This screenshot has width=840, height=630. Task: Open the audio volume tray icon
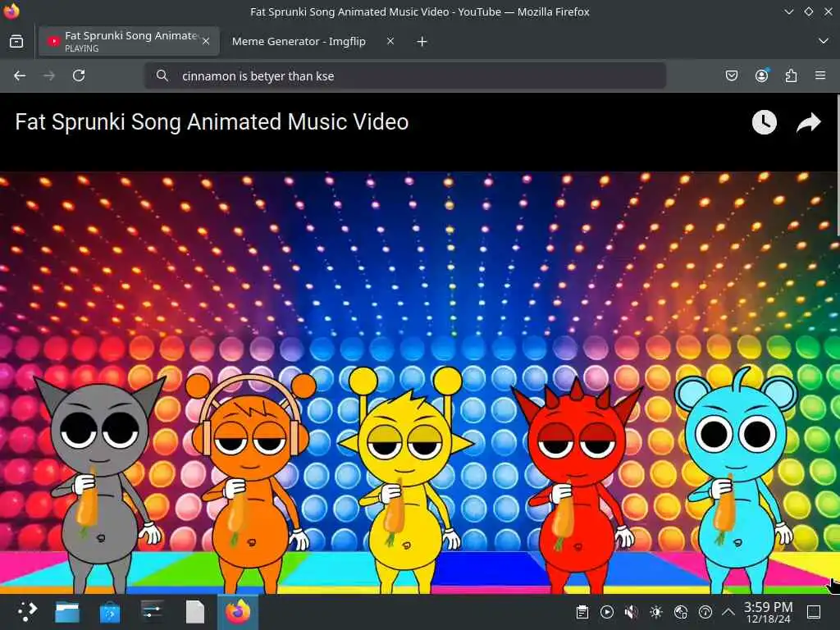point(632,612)
